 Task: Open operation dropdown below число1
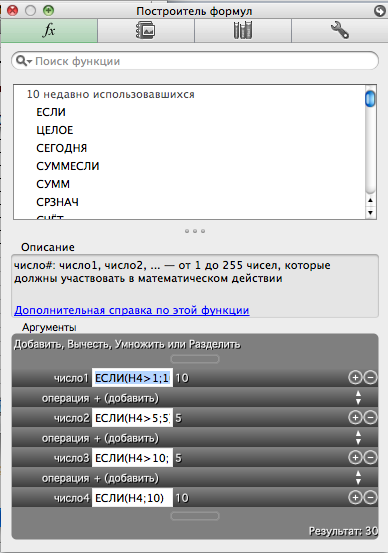358,398
